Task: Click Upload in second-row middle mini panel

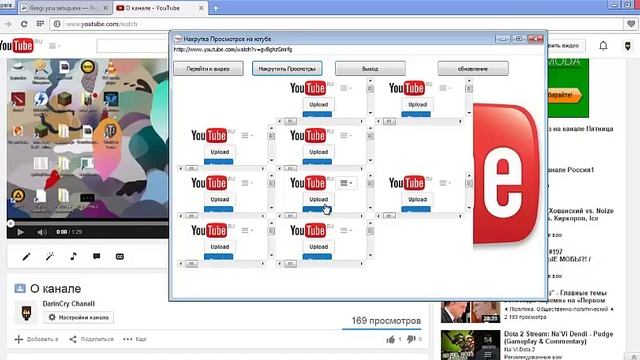Action: (x=318, y=152)
